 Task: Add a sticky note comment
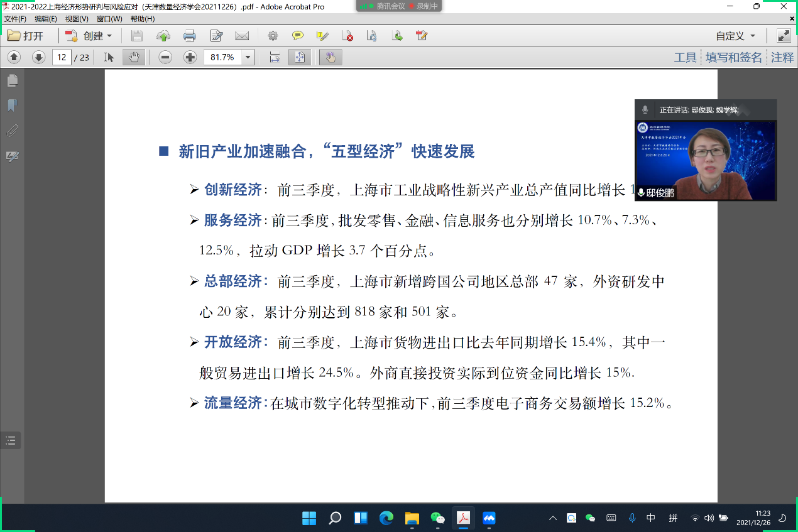pyautogui.click(x=297, y=36)
